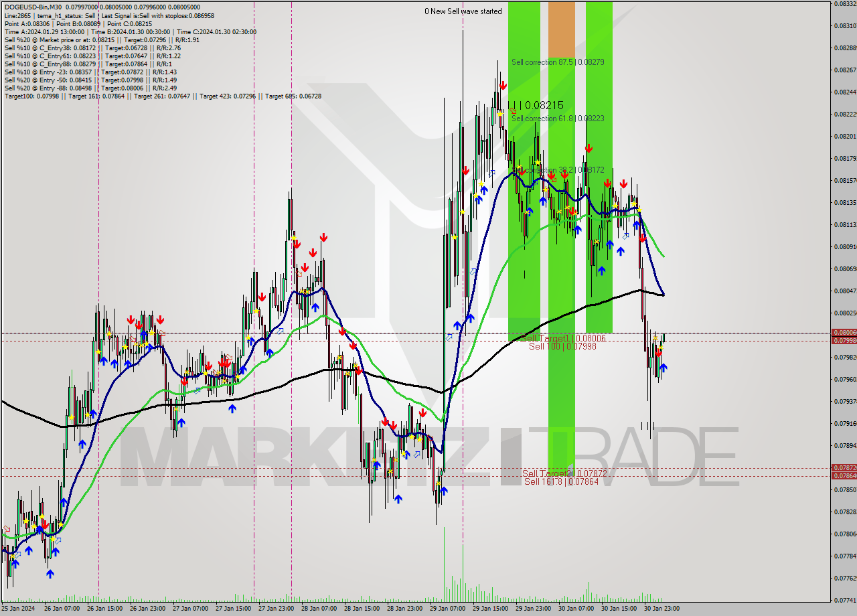
Task: Click the 'Point A:0.08306' info line
Action: click(78, 23)
